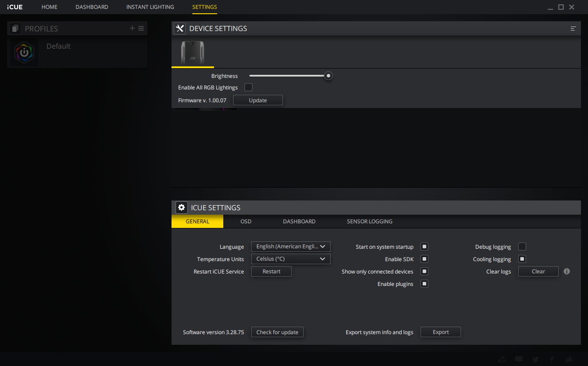Click the iCUE logo
This screenshot has width=588, height=366.
click(x=15, y=7)
